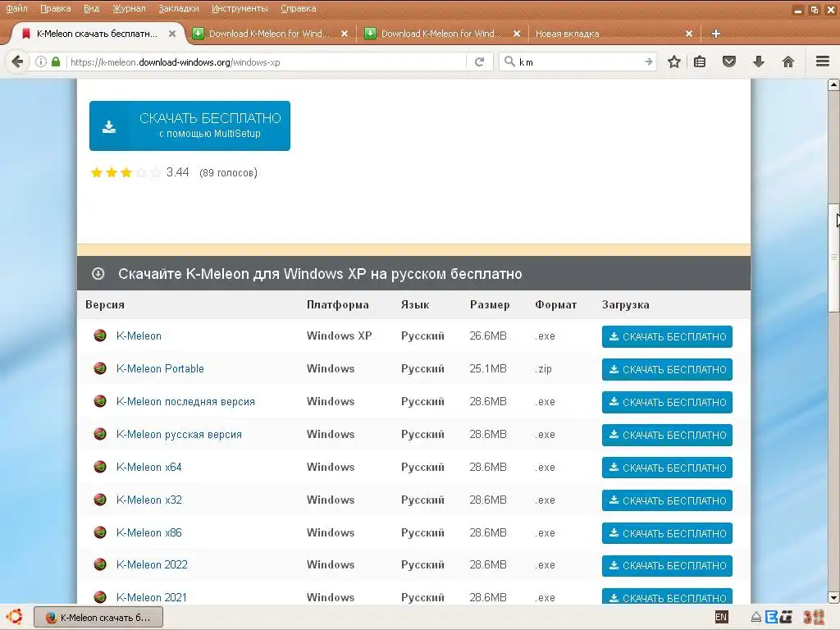
Task: Go to the Home page icon
Action: (x=788, y=62)
